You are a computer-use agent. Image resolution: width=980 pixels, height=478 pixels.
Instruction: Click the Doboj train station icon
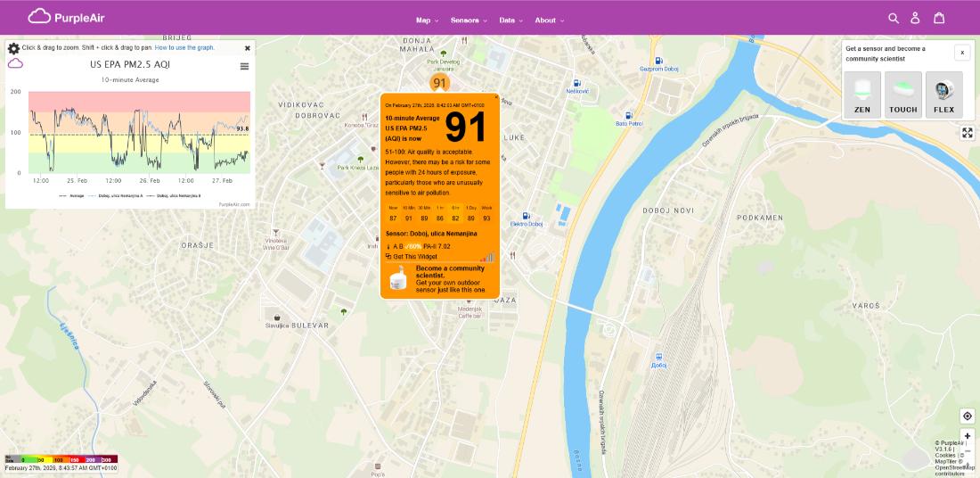[x=659, y=356]
